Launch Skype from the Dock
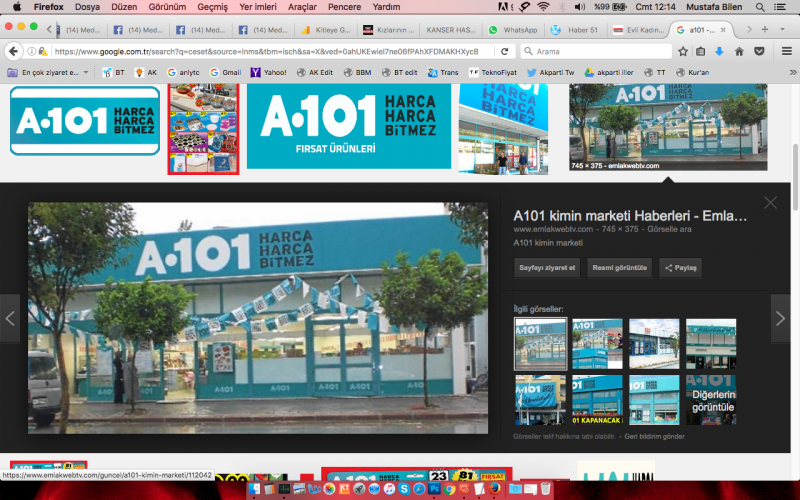This screenshot has height=500, width=800. (x=404, y=489)
